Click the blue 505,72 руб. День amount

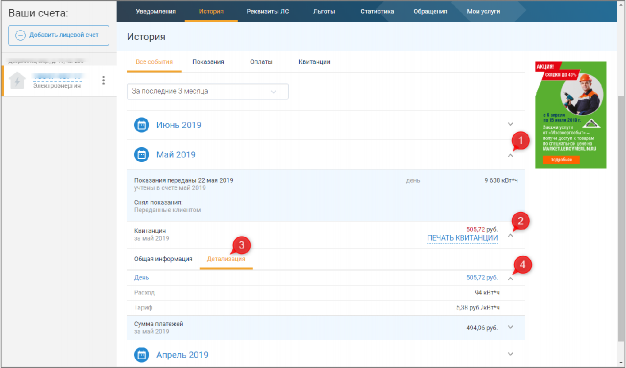(482, 277)
